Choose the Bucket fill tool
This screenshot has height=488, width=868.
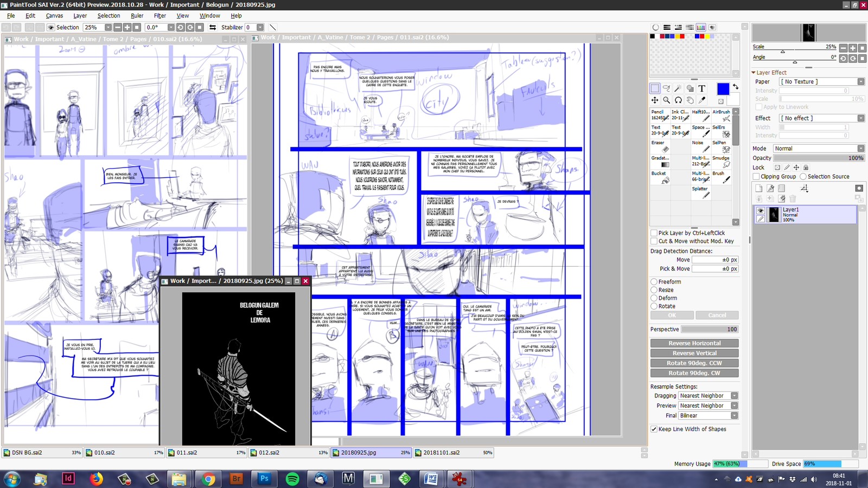[660, 177]
